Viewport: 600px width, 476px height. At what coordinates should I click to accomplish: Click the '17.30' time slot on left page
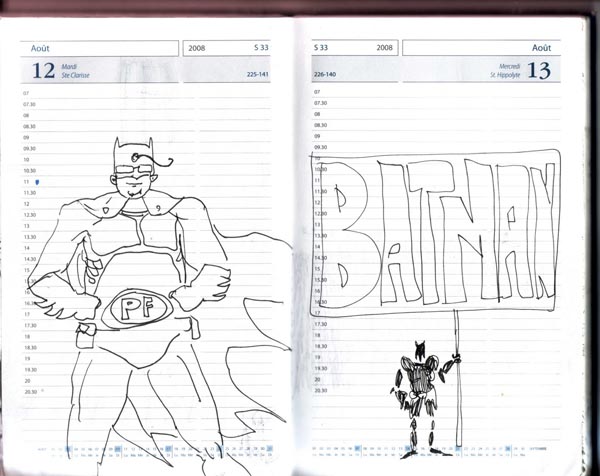pos(30,325)
